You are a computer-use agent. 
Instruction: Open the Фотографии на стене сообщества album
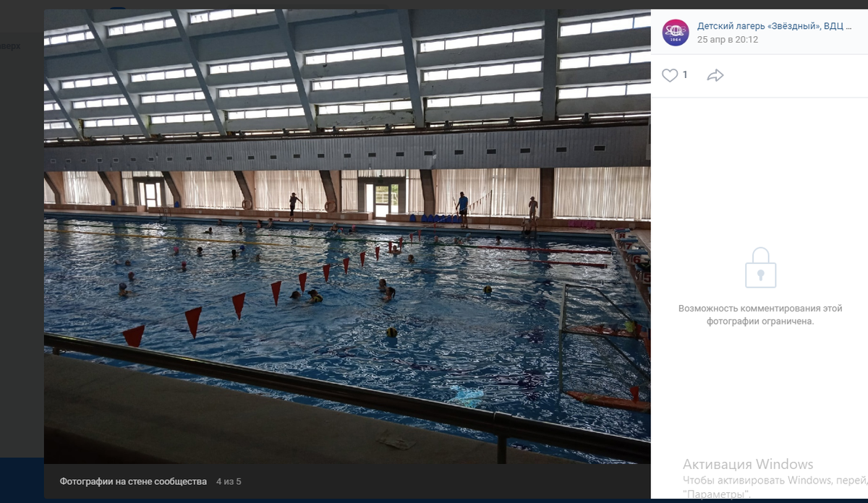click(133, 481)
